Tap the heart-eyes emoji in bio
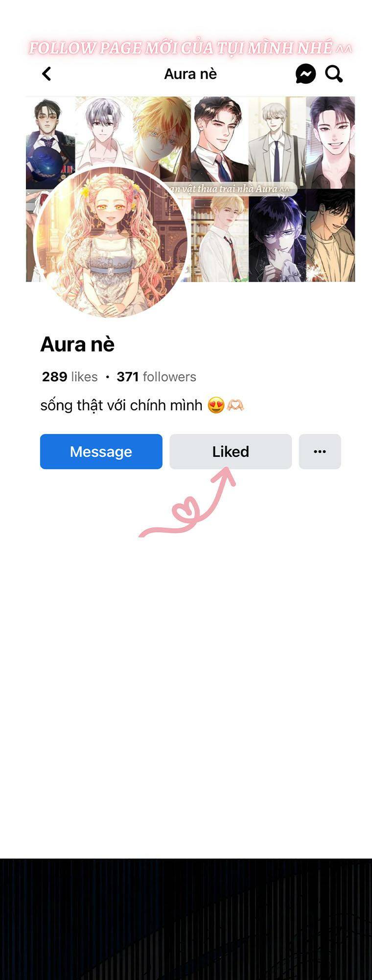 coord(216,405)
